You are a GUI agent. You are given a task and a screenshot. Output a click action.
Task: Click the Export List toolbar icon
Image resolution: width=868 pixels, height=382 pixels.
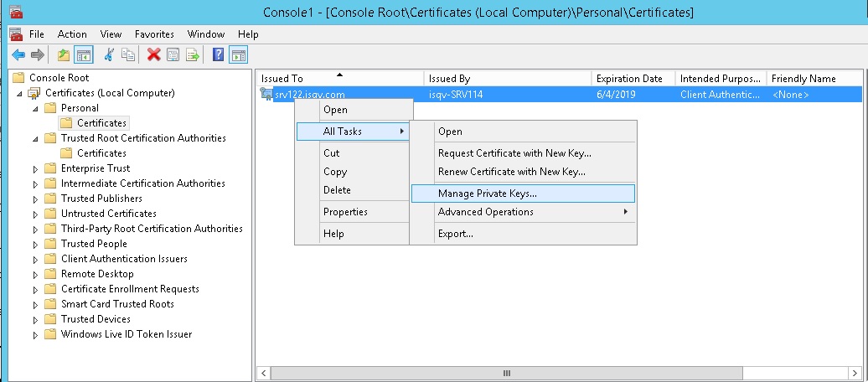coord(192,55)
